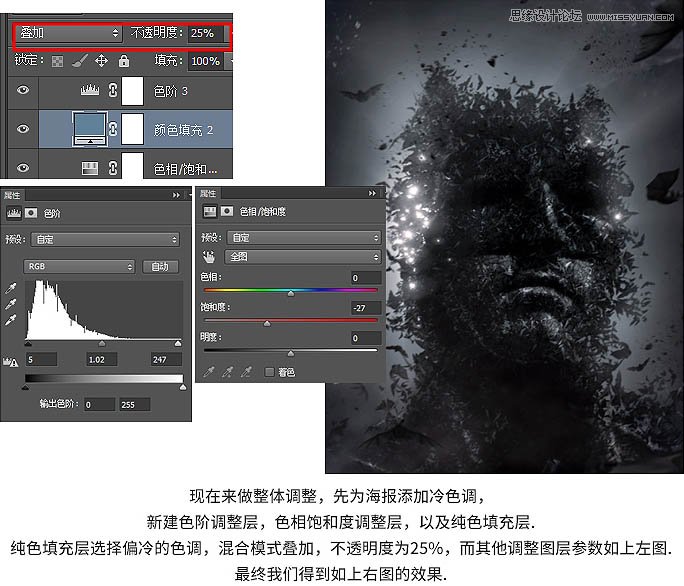
Task: Open Hue/Saturation preset dropdown showing 自定
Action: point(304,238)
